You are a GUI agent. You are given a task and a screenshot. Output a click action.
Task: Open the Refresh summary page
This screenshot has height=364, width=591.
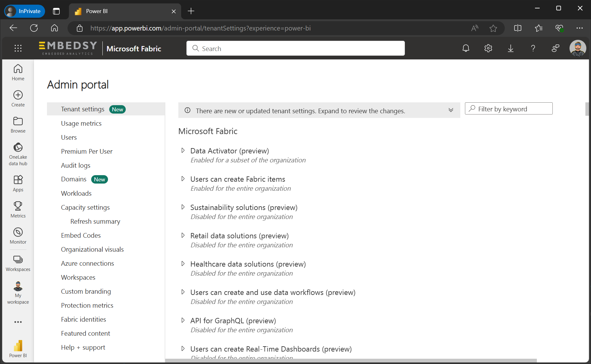[95, 221]
